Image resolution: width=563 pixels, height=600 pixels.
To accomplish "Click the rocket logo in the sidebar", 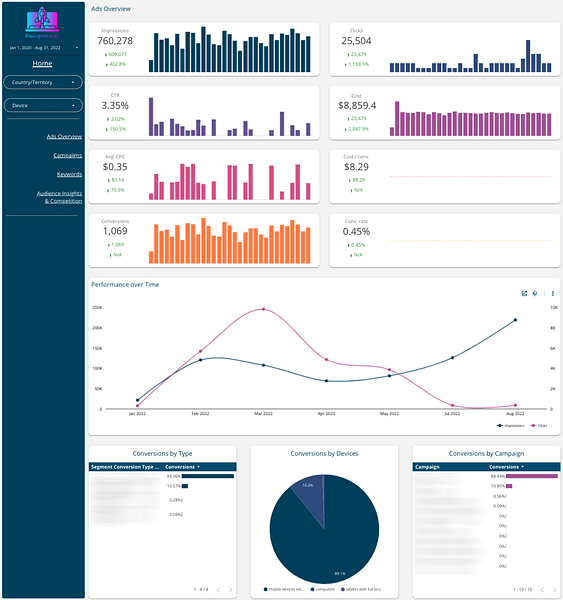I will click(42, 21).
